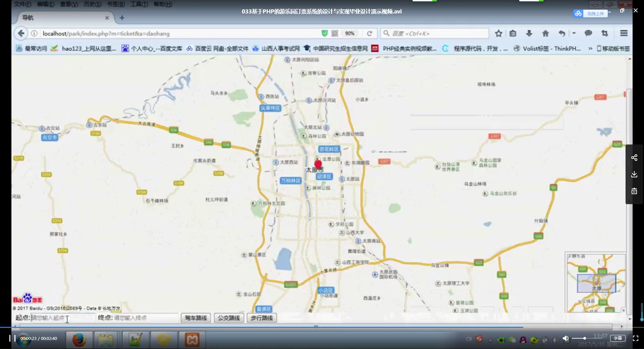Open 移动版书签 folder
Image resolution: width=644 pixels, height=349 pixels.
tap(613, 49)
